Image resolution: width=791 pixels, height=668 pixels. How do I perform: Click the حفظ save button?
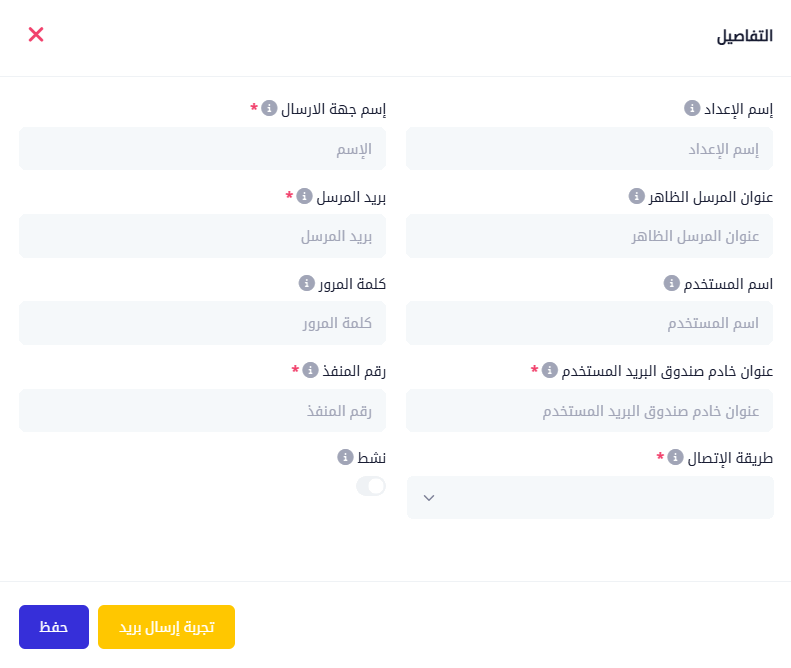coord(54,627)
